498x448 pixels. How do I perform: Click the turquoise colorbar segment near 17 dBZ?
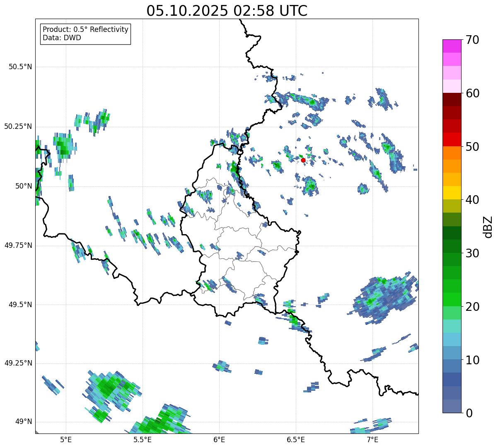click(452, 326)
